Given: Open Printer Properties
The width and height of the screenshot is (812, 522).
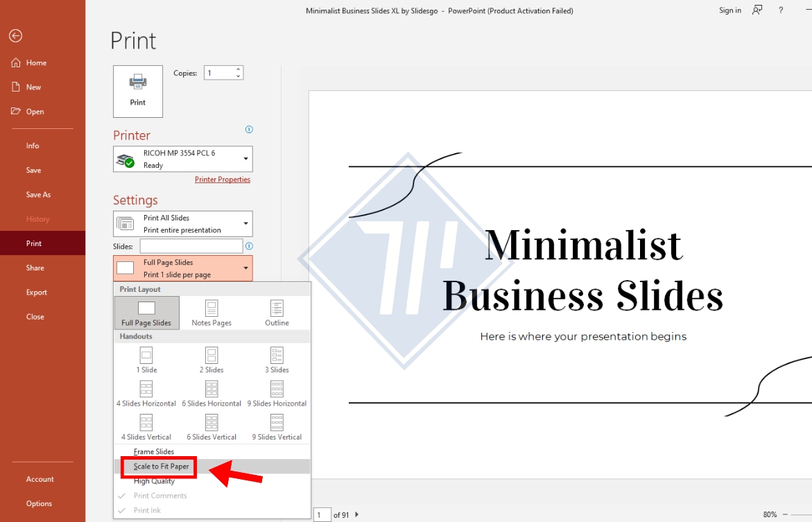Looking at the screenshot, I should [x=223, y=179].
